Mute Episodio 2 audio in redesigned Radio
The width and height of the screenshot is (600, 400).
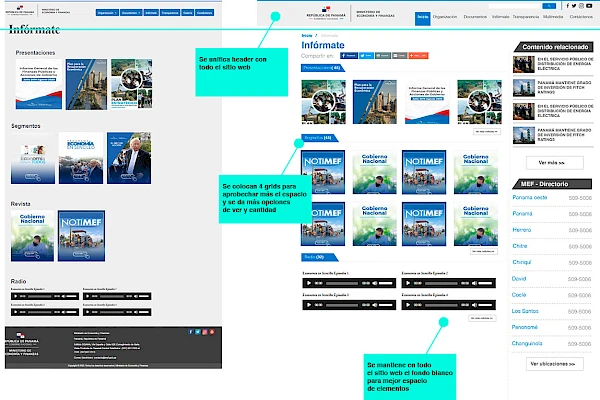tap(474, 283)
